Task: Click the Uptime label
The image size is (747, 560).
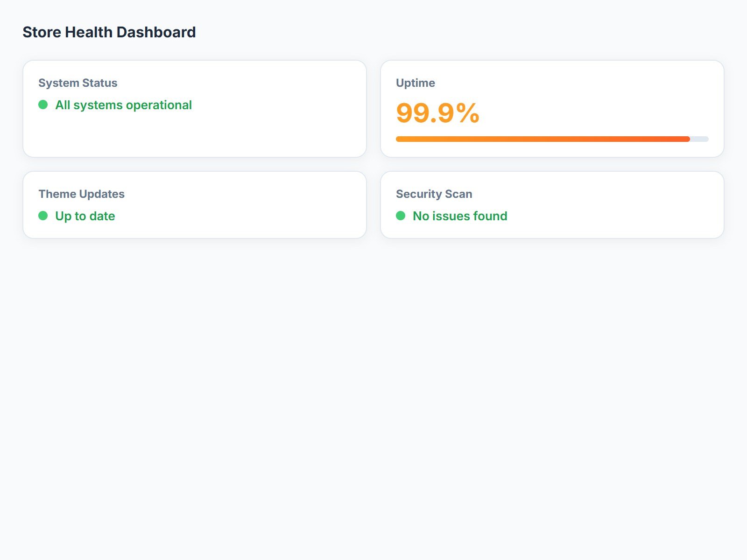Action: [416, 83]
